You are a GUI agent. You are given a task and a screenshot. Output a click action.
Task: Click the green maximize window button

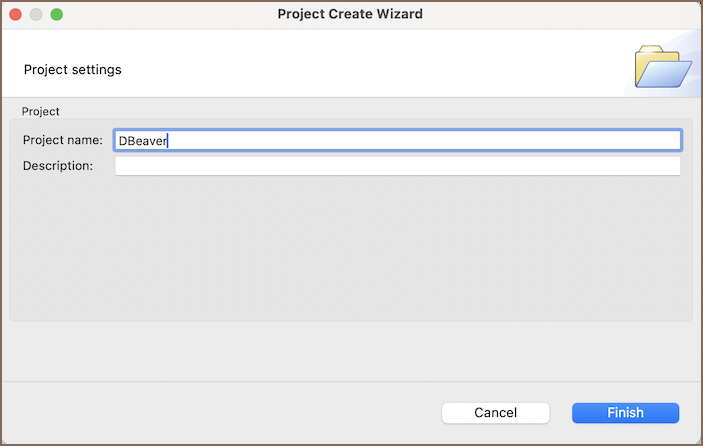pos(56,15)
